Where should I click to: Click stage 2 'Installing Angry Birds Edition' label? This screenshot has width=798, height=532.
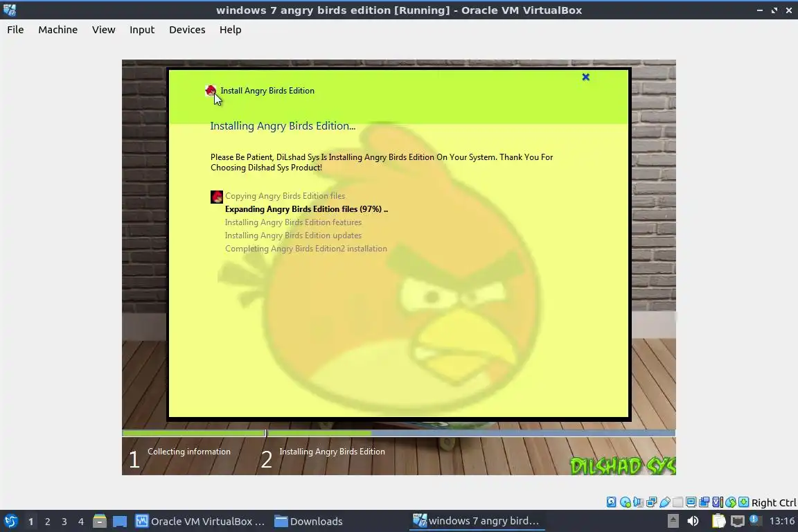tap(332, 452)
